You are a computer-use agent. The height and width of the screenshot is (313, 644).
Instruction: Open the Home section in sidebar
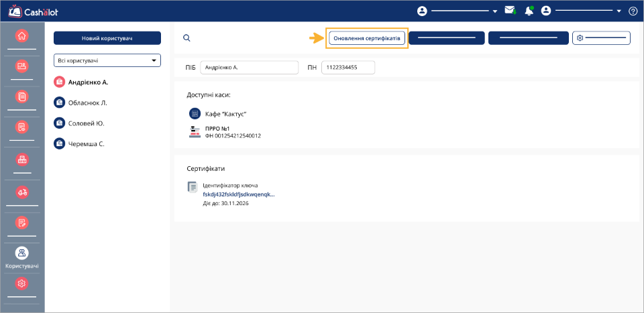tap(21, 36)
